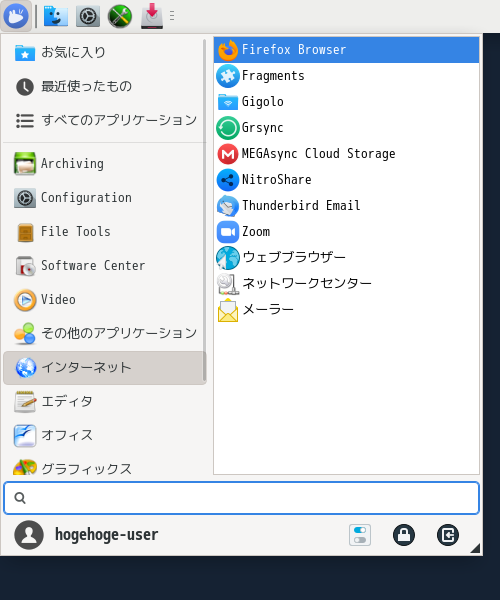This screenshot has width=500, height=600.
Task: Open ネットワークセンター entry
Action: click(346, 284)
